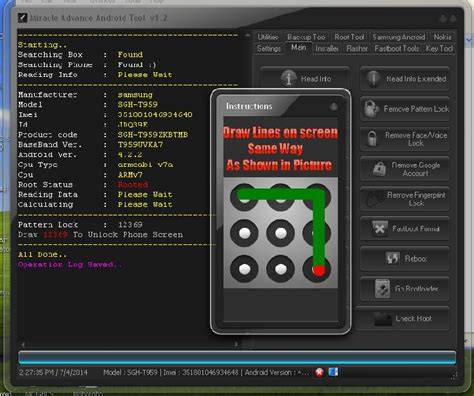Click the Reboot button
Image resolution: width=474 pixels, height=396 pixels.
click(405, 259)
